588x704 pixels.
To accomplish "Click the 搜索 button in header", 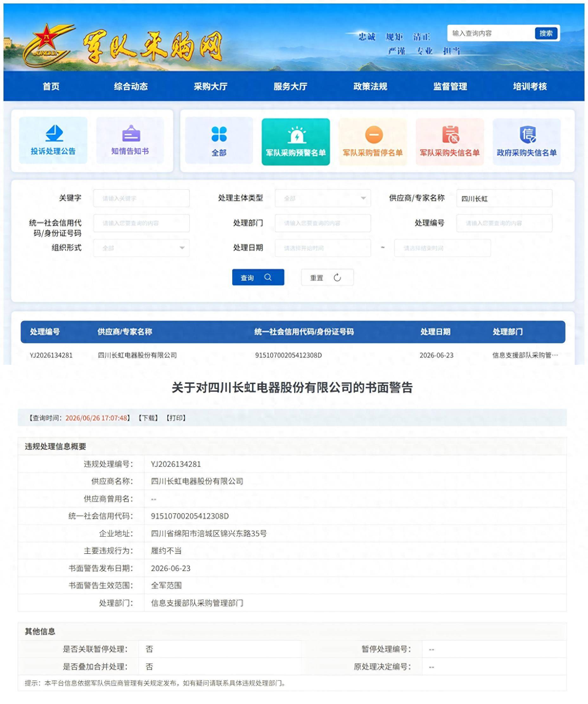I will [546, 33].
